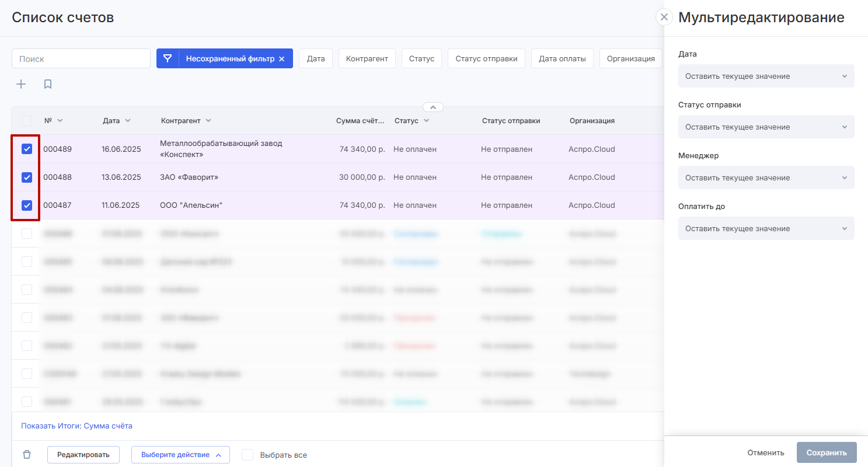Open the Оплатить до dropdown
Screen dimensions: 868x467
point(766,229)
